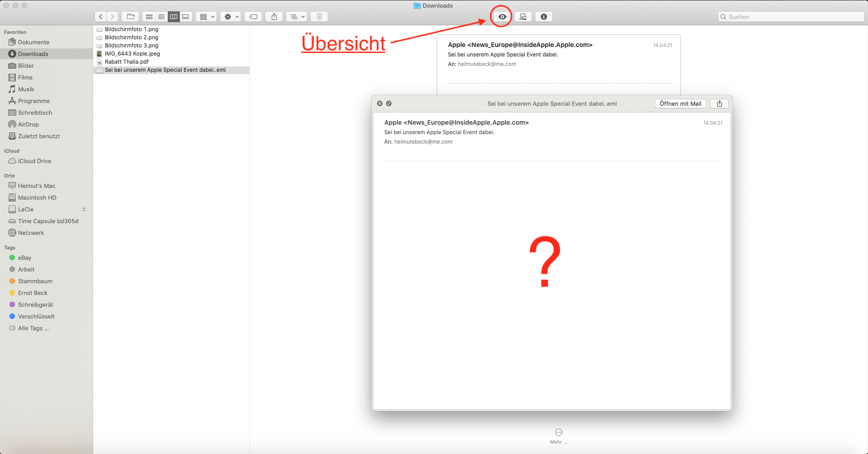Toggle Quick Look eye button
Image resolution: width=868 pixels, height=454 pixels.
click(x=502, y=17)
